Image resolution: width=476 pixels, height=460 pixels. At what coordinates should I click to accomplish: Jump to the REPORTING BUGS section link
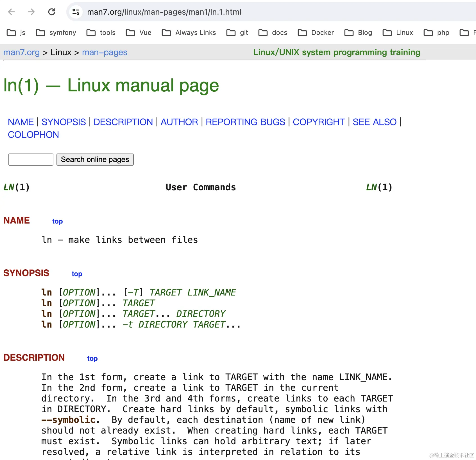245,122
